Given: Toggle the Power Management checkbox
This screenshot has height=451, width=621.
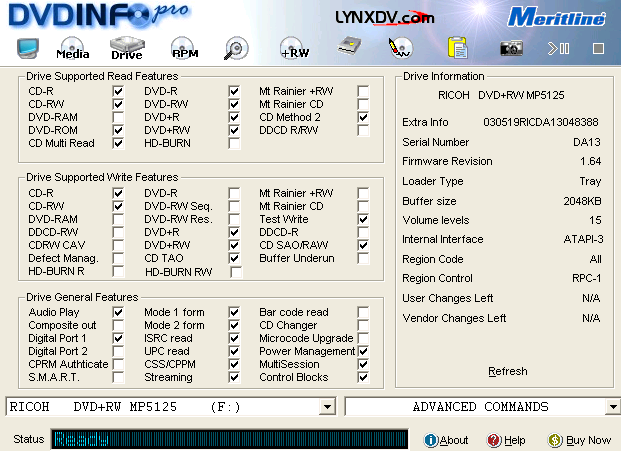Looking at the screenshot, I should point(363,351).
